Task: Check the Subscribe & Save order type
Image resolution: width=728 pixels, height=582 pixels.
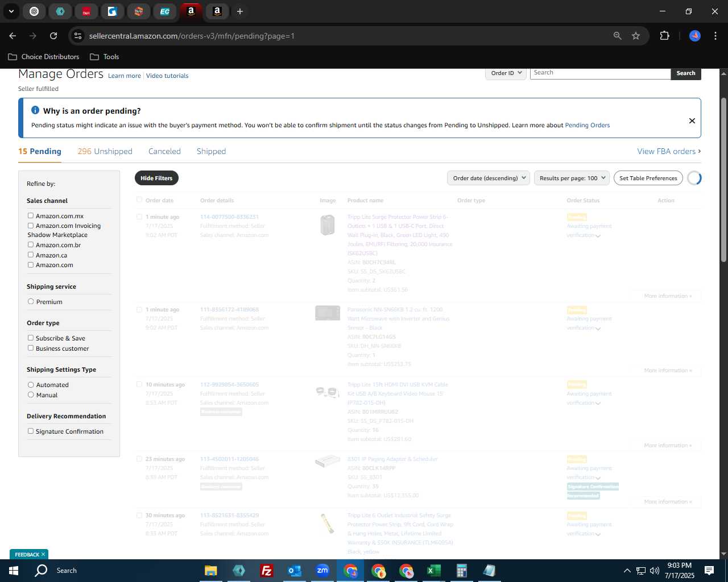Action: (x=31, y=338)
